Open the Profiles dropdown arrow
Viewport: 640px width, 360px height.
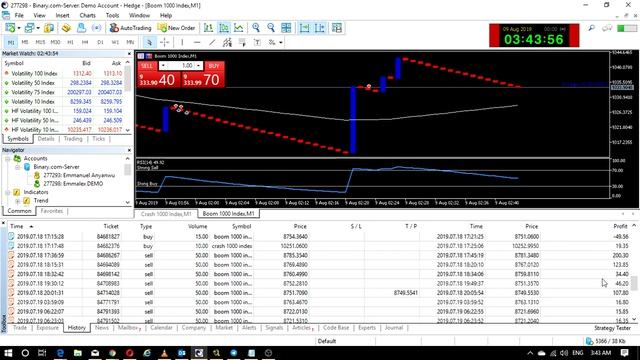tap(38, 28)
